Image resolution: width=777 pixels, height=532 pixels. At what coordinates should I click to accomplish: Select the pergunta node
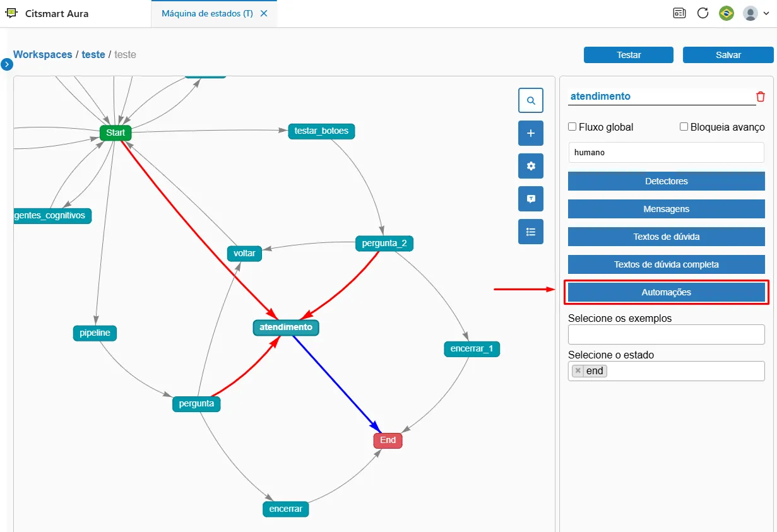coord(196,404)
